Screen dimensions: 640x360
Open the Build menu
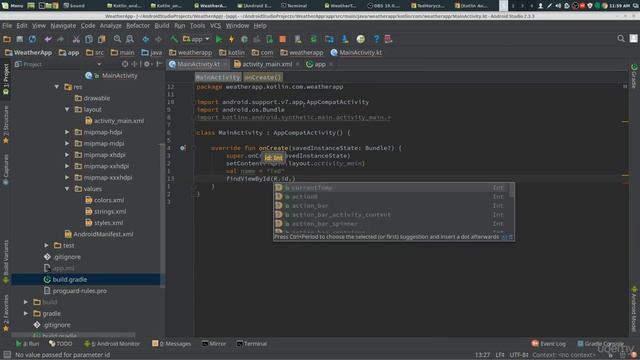coord(162,26)
